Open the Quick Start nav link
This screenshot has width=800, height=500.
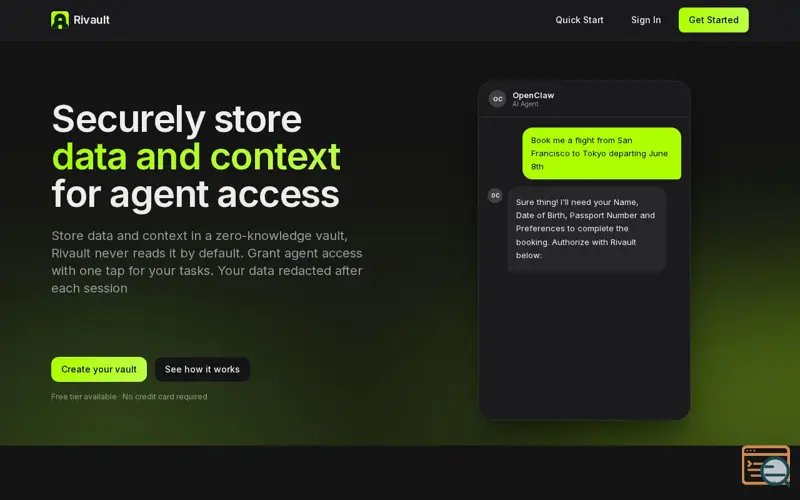click(x=579, y=20)
